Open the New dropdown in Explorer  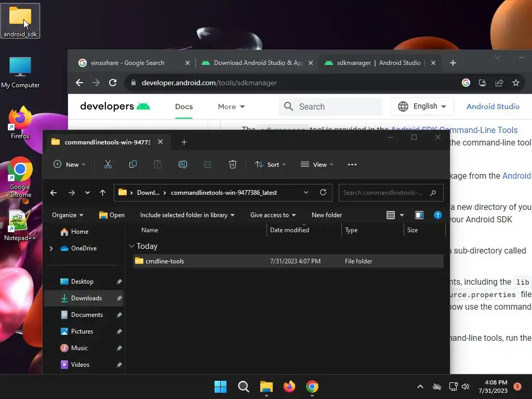pyautogui.click(x=70, y=165)
